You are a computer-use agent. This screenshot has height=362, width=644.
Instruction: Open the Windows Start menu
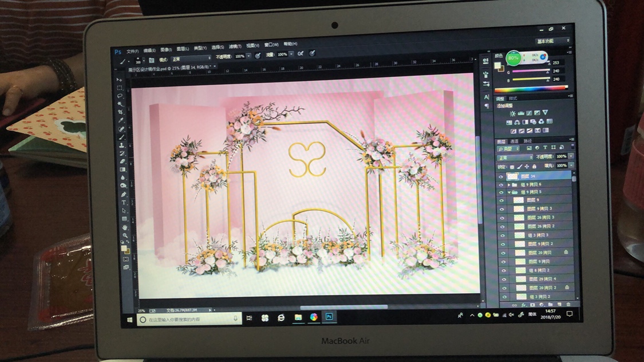(130, 320)
